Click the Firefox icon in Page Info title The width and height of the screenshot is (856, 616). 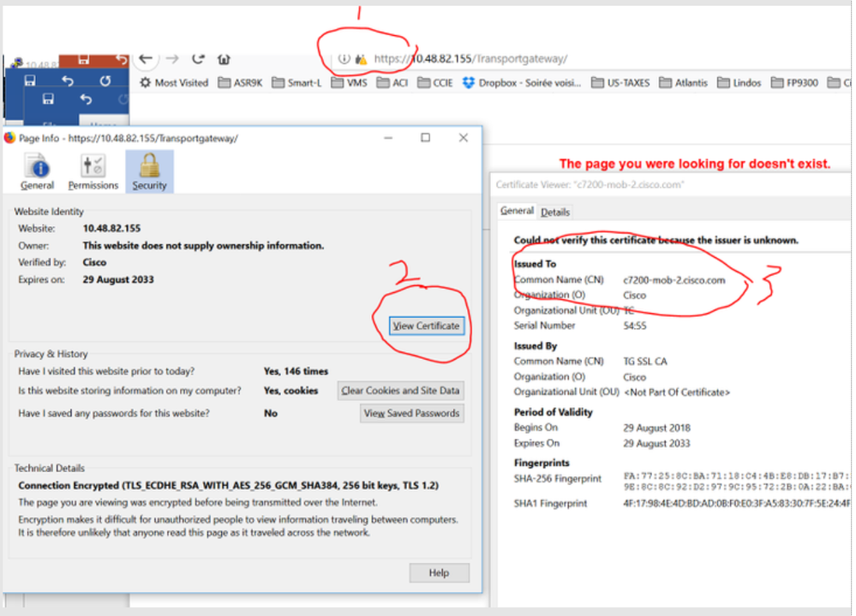click(9, 138)
